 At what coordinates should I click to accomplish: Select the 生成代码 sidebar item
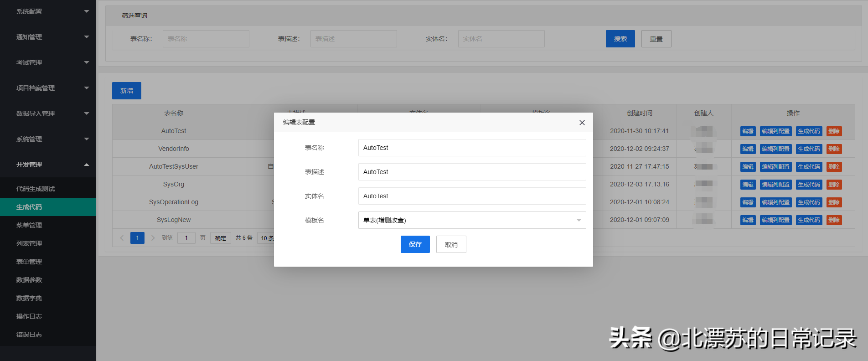click(48, 207)
